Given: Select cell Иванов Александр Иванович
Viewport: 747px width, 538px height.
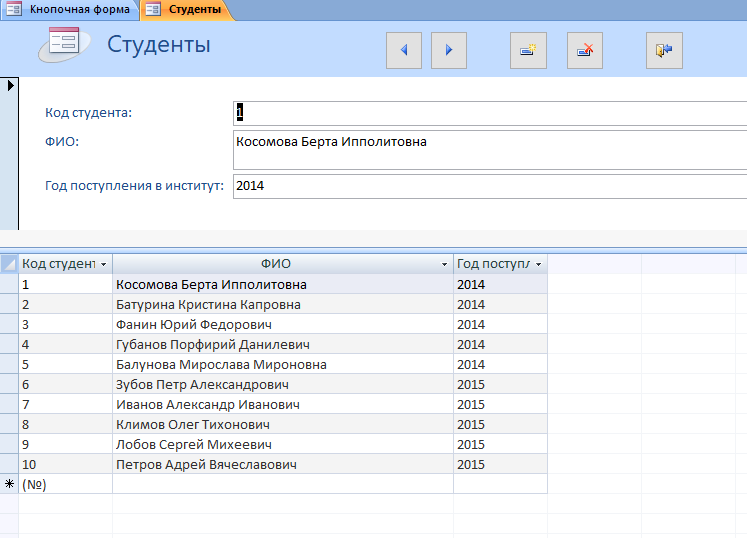Looking at the screenshot, I should (283, 405).
